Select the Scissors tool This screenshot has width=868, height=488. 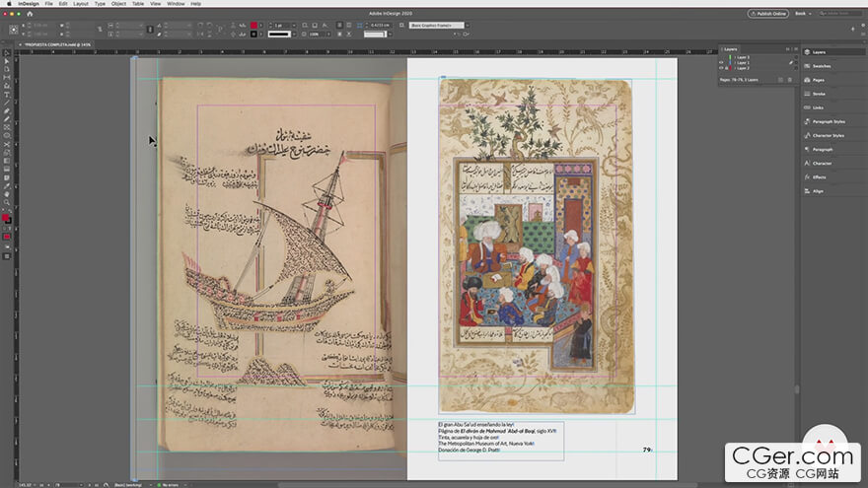pyautogui.click(x=7, y=144)
